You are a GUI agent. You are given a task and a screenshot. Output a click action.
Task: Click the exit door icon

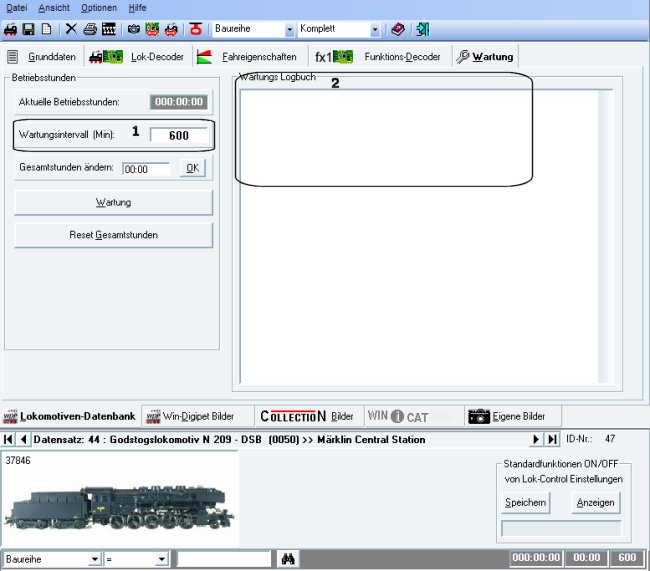422,29
